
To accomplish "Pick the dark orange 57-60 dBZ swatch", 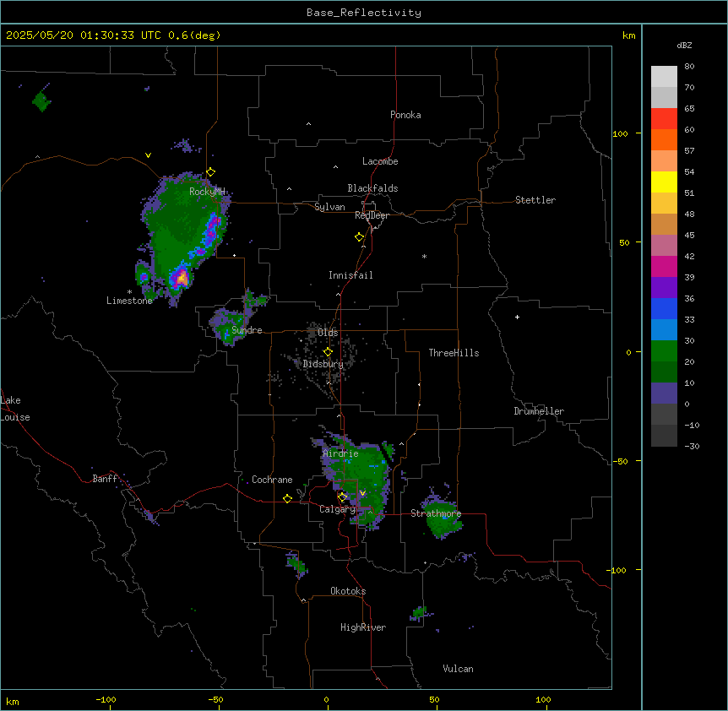I will point(664,139).
